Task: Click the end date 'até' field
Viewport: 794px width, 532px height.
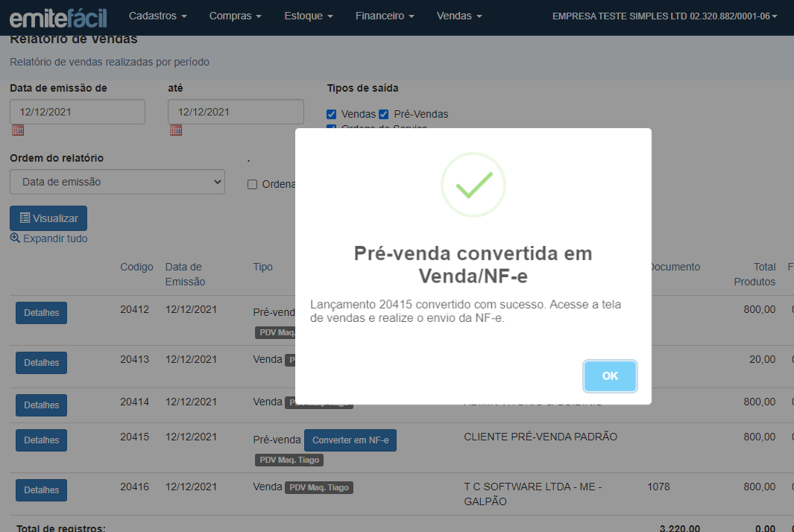Action: click(236, 112)
